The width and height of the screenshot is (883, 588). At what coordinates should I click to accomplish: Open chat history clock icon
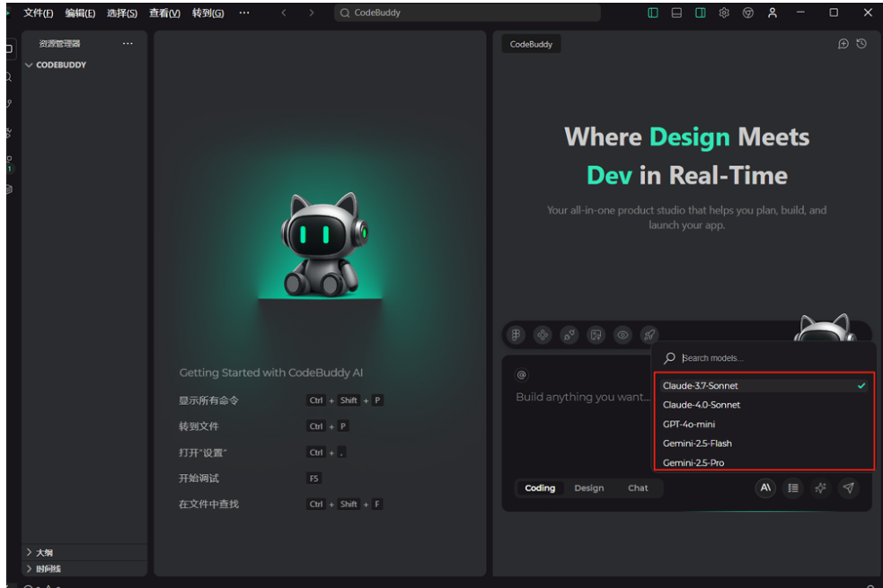[861, 43]
